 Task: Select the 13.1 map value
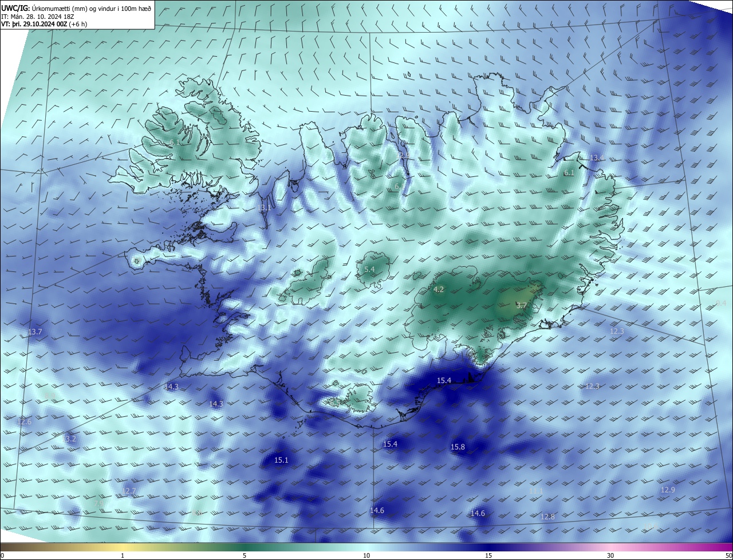[264, 207]
